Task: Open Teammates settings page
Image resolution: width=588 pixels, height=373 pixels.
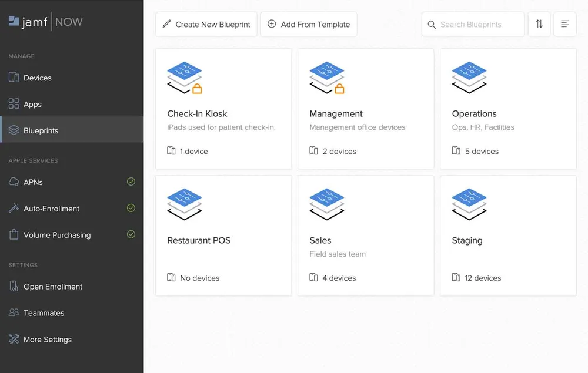Action: pyautogui.click(x=44, y=313)
